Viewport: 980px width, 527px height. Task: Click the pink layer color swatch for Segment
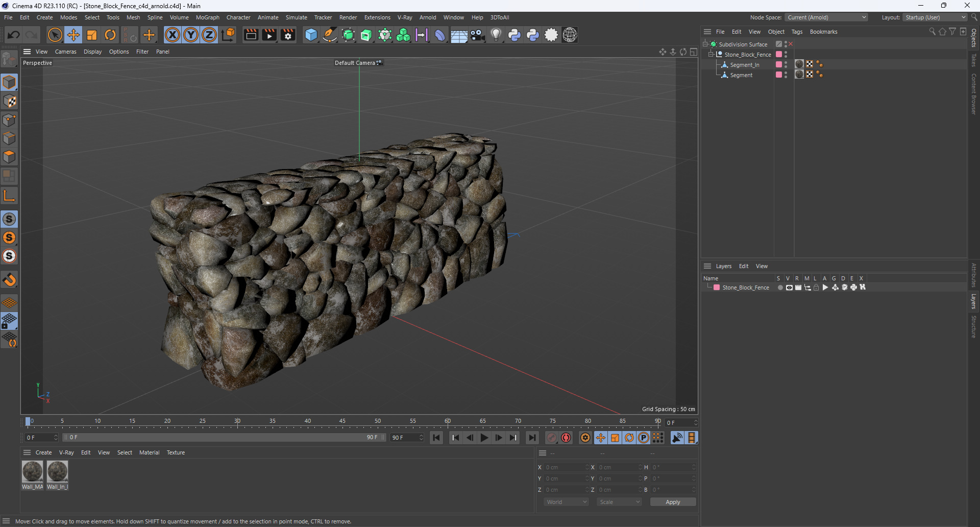[778, 75]
